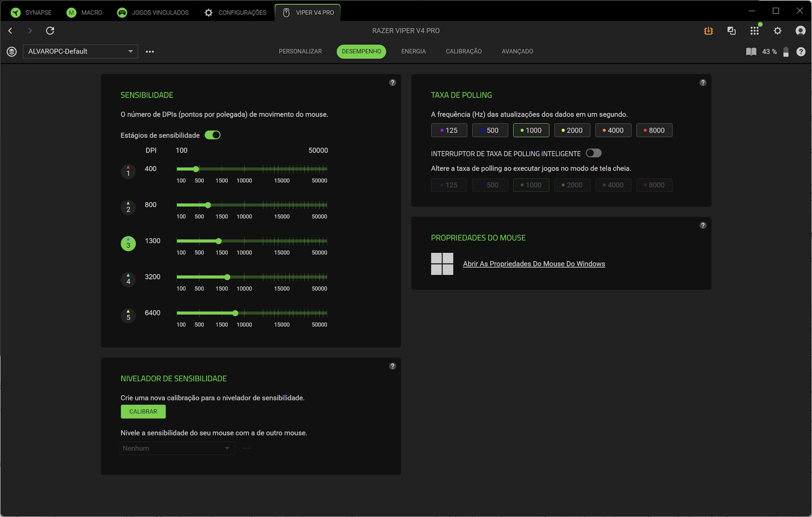Select 2000 Hz polling rate
This screenshot has height=517, width=812.
click(572, 130)
